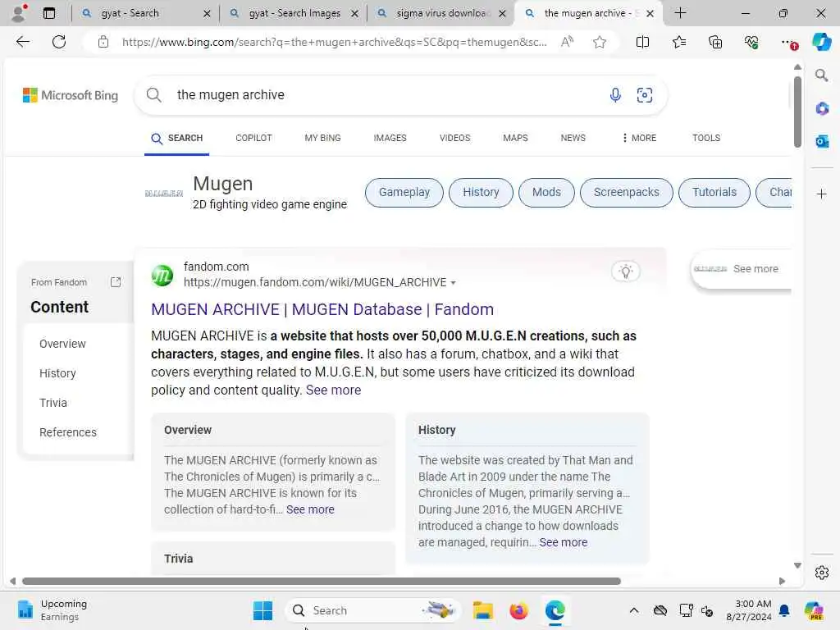Open Upcoming Earnings taskbar widget
This screenshot has height=630, width=840.
52,610
